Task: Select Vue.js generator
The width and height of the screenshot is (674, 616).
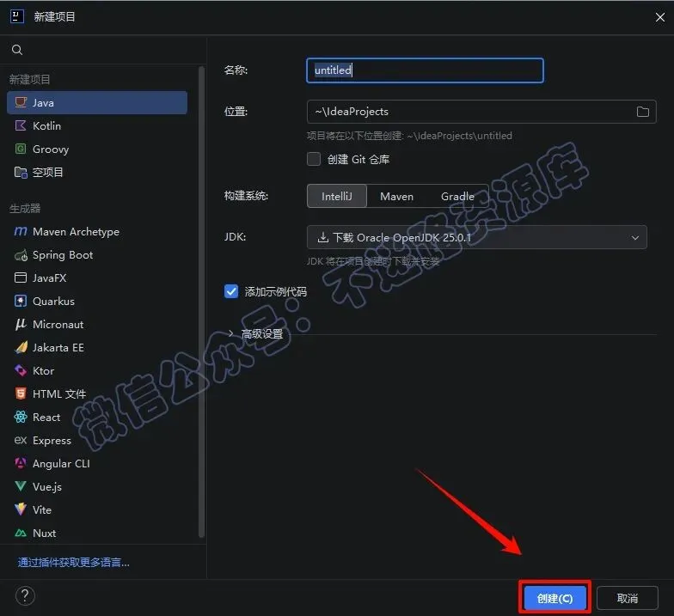Action: 97,486
